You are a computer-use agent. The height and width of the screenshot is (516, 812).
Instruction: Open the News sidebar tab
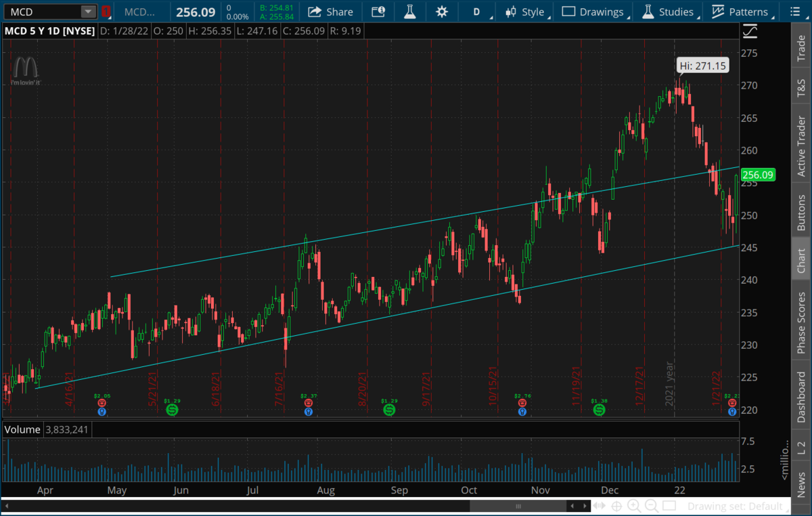click(801, 484)
